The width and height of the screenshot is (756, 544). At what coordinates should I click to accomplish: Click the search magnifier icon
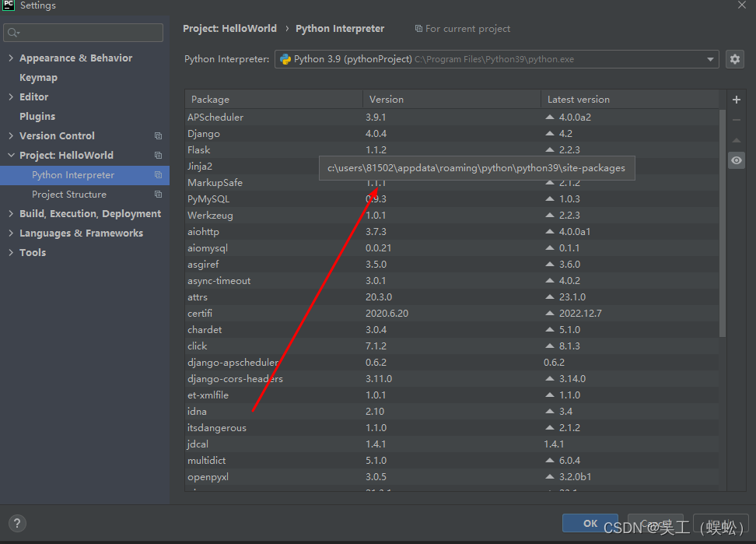pyautogui.click(x=13, y=33)
